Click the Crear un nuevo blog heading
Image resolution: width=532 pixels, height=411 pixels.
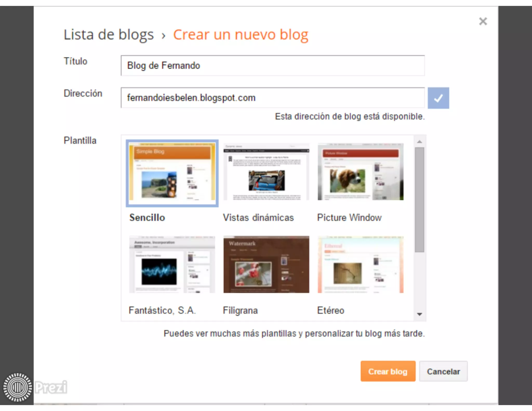tap(241, 35)
